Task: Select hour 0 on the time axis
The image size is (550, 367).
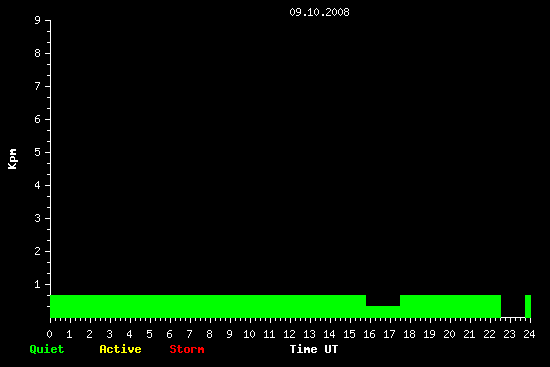Action: (49, 334)
